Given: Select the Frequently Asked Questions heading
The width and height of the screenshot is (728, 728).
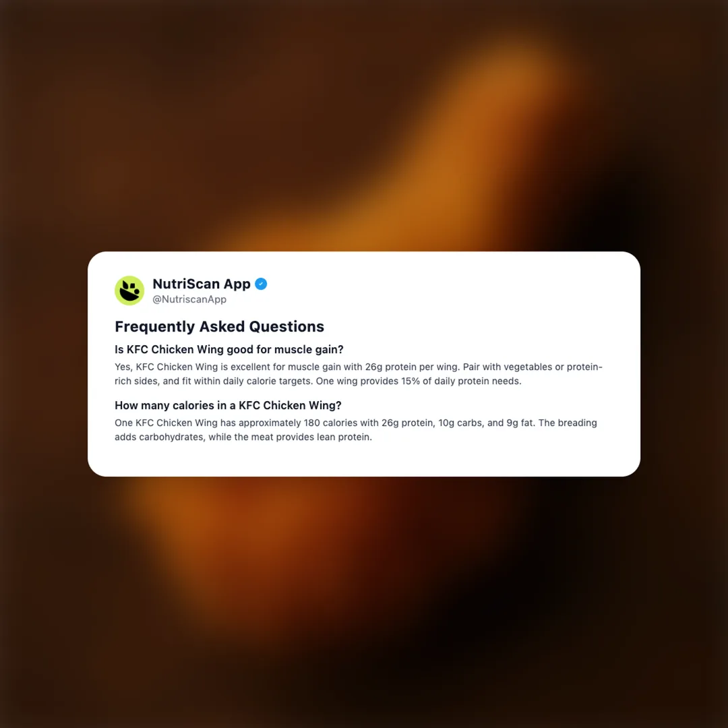Looking at the screenshot, I should pos(219,326).
